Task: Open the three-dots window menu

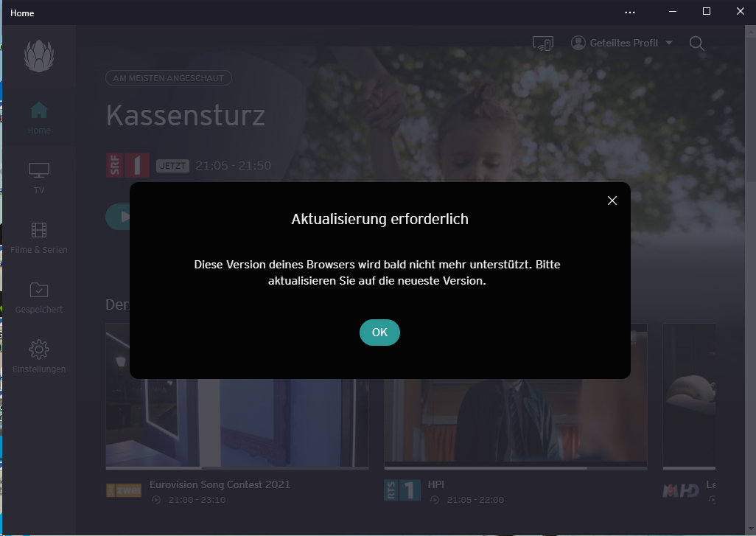Action: (x=630, y=13)
